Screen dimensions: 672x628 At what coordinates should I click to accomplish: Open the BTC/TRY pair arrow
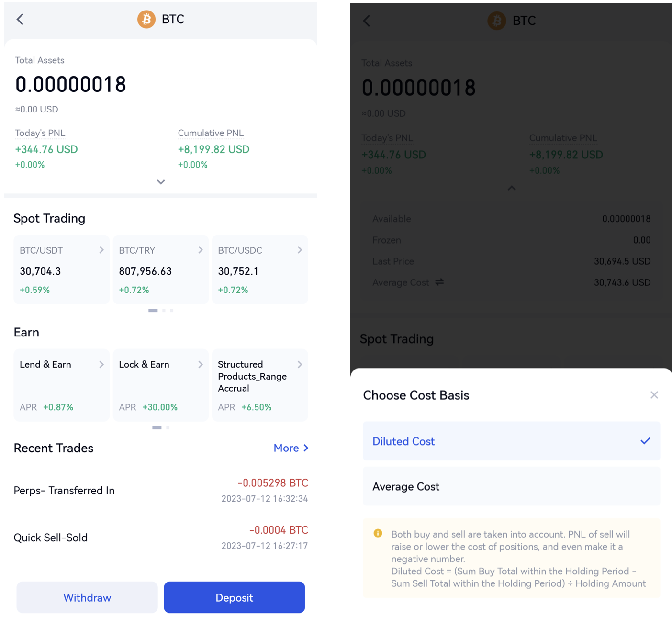tap(201, 250)
